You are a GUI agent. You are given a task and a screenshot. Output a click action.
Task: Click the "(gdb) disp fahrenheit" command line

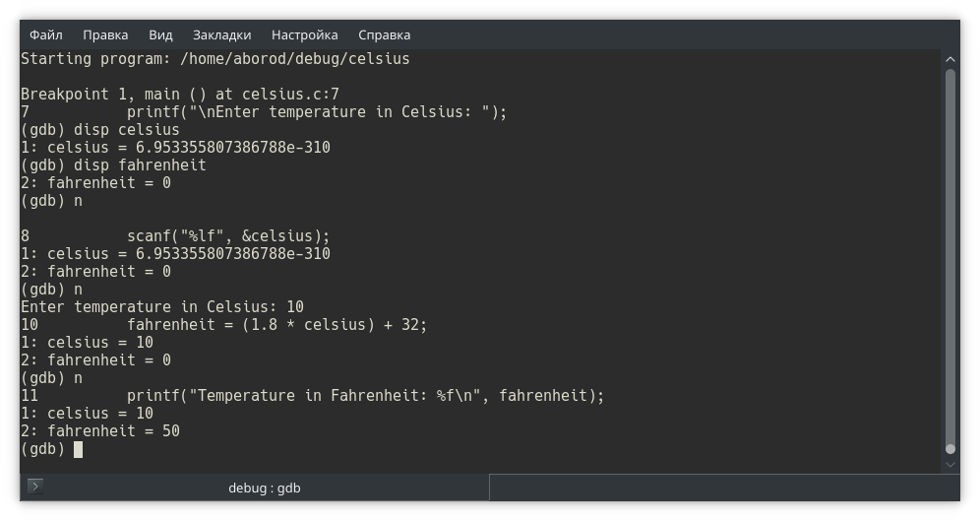113,165
